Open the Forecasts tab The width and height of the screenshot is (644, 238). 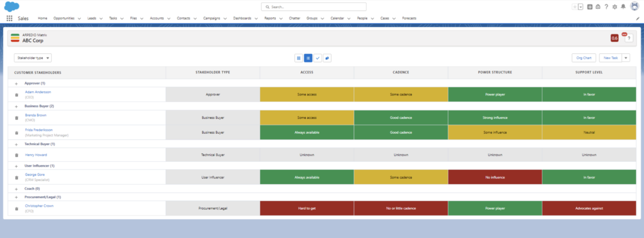tap(409, 18)
